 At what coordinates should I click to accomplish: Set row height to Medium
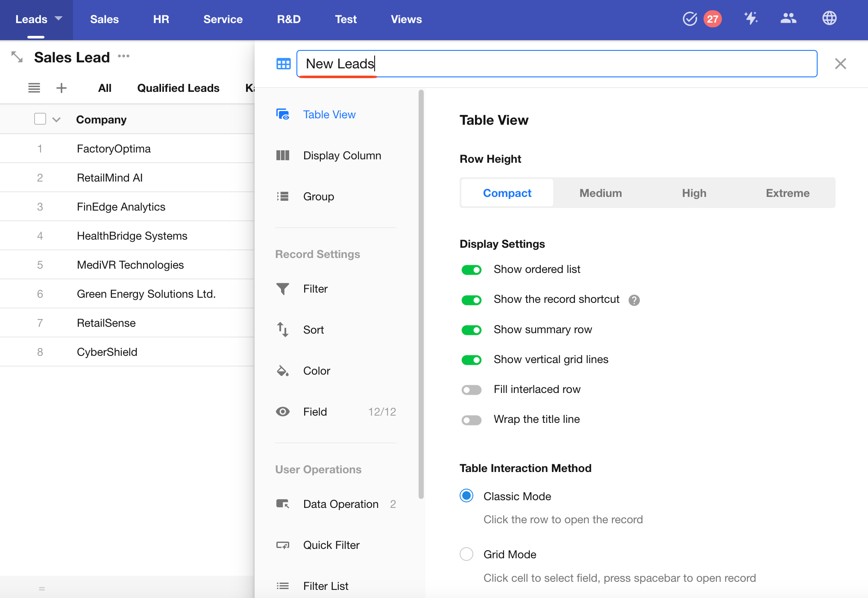(600, 193)
